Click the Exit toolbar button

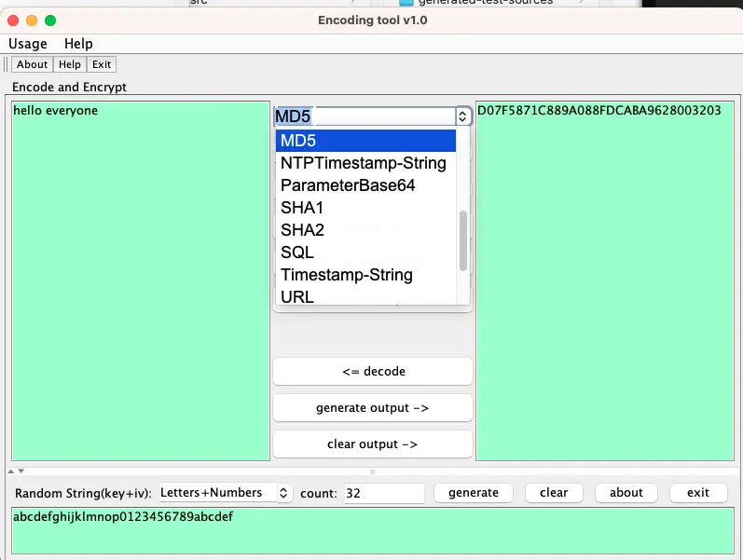(102, 64)
